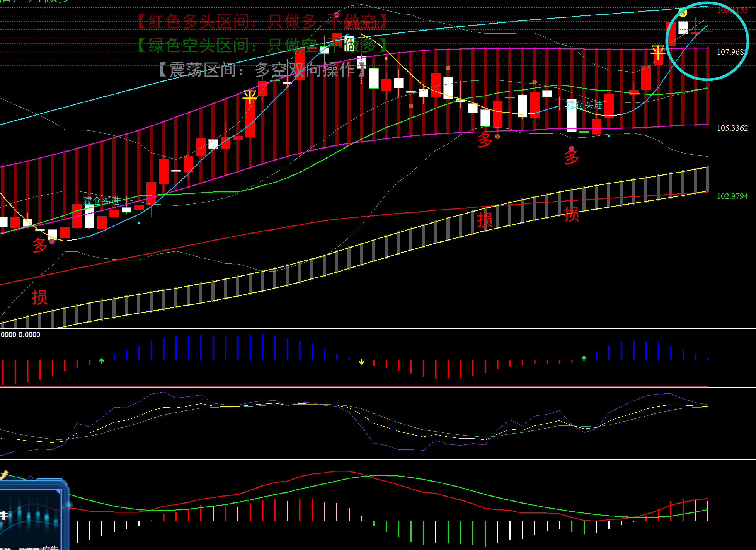This screenshot has height=550, width=756.
Task: Click the yellow down arrow in histogram panel
Action: [x=361, y=362]
